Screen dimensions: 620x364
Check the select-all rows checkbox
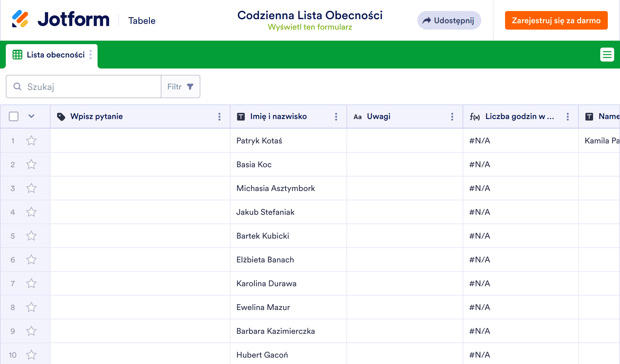pyautogui.click(x=14, y=116)
